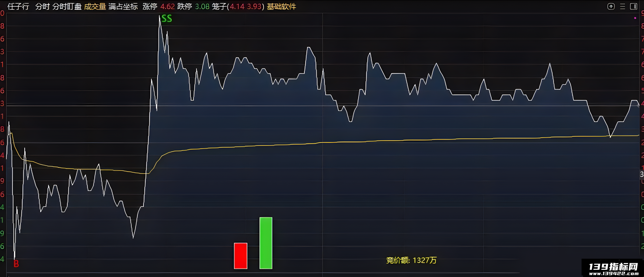644x277 pixels.
Task: Click the 竞价额 1327万 label
Action: point(411,260)
